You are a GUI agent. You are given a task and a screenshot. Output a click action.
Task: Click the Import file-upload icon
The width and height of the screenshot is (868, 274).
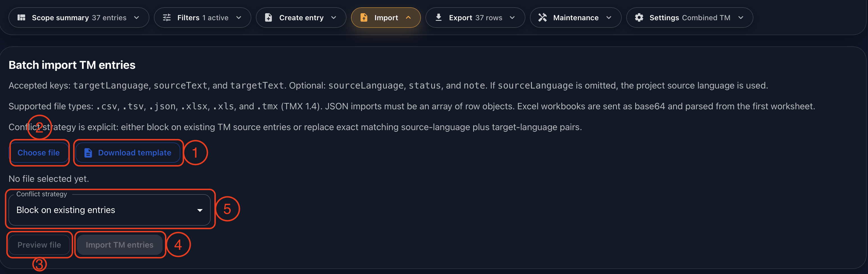(x=364, y=17)
